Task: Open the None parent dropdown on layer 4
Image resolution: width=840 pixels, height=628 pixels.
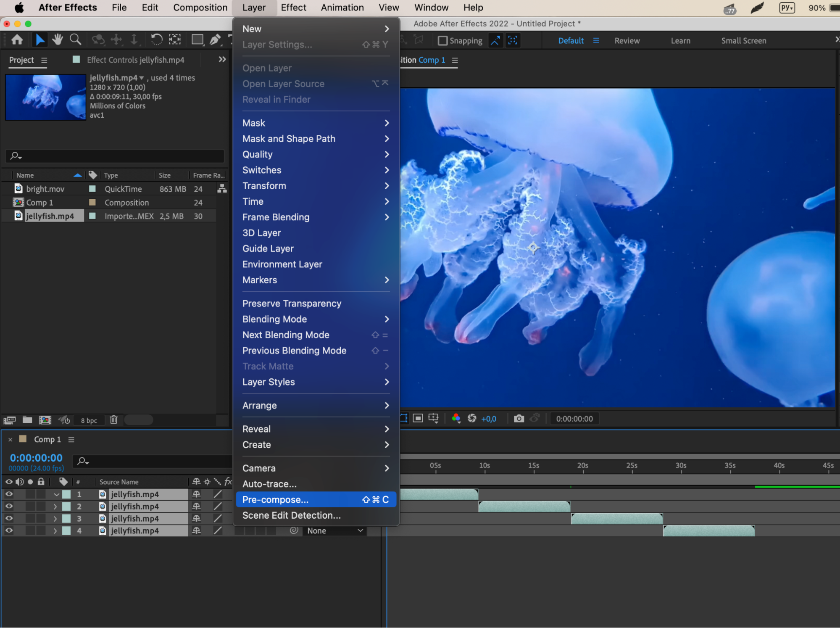Action: tap(334, 530)
